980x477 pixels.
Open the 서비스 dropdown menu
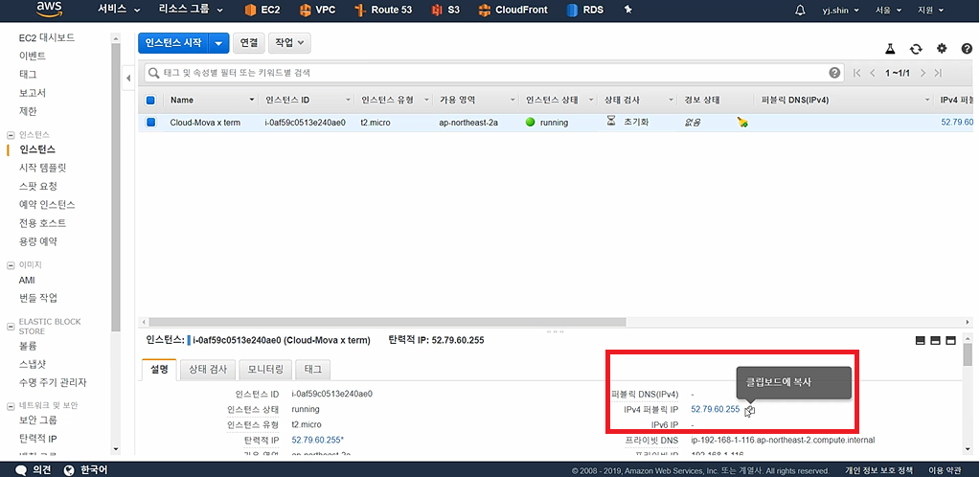[x=120, y=10]
